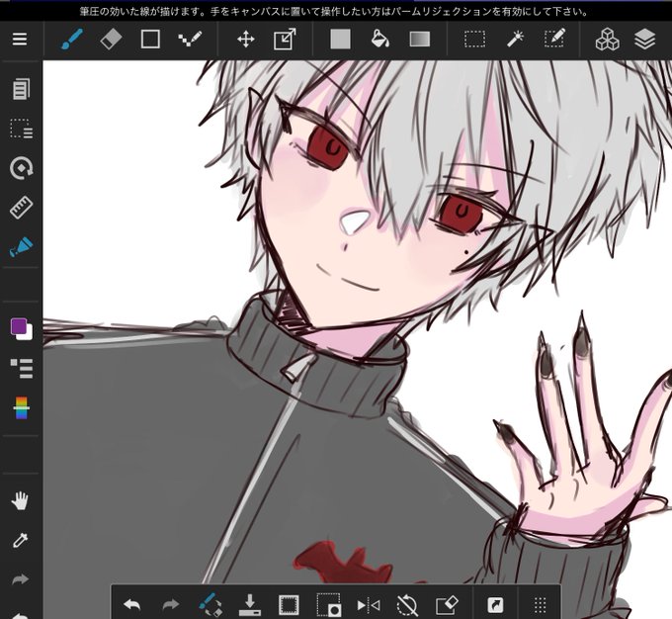The height and width of the screenshot is (619, 672).
Task: Select the Dot pen tool
Action: click(x=190, y=39)
